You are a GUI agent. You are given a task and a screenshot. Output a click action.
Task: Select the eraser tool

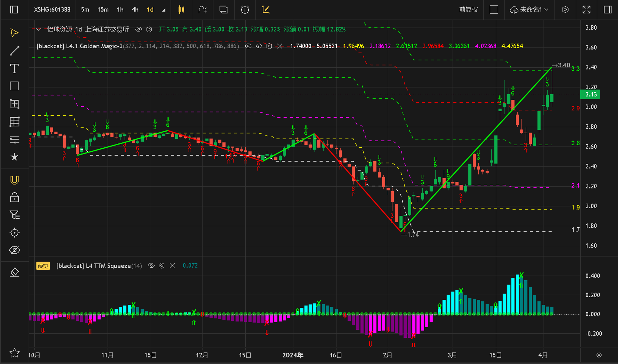click(15, 272)
